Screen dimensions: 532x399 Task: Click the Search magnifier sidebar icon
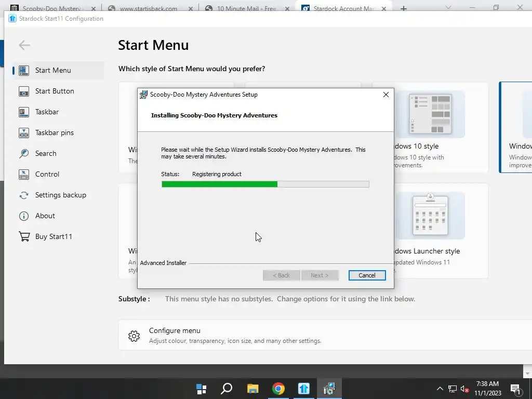(x=24, y=153)
